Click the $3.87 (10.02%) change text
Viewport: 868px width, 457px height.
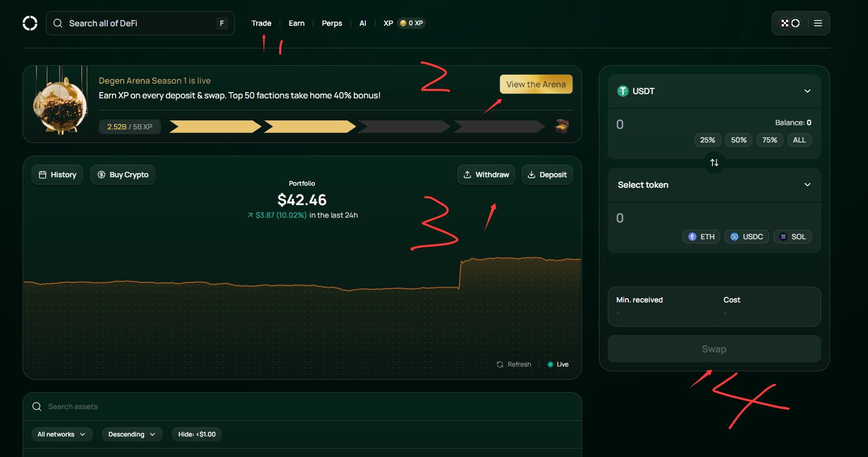(x=281, y=215)
